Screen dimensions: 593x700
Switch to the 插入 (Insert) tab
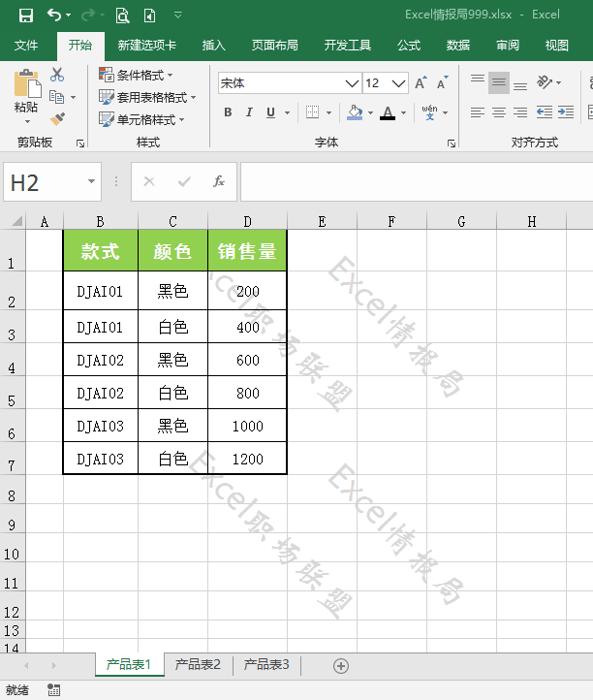(x=214, y=46)
